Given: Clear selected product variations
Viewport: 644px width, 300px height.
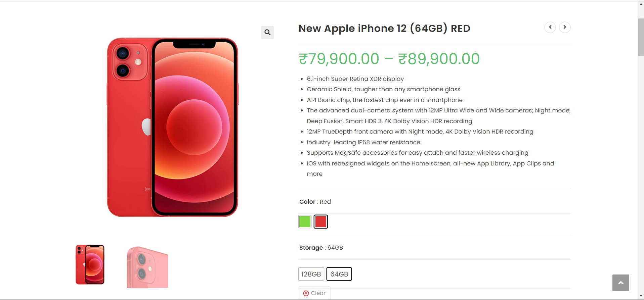Looking at the screenshot, I should (314, 293).
